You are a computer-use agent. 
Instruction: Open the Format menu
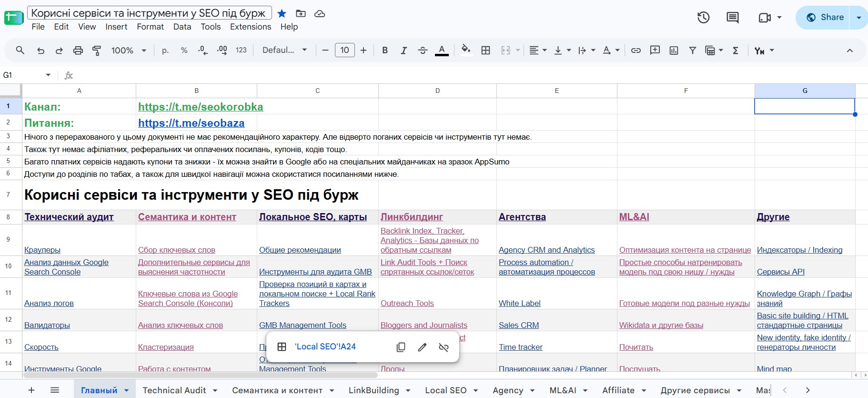click(x=150, y=27)
